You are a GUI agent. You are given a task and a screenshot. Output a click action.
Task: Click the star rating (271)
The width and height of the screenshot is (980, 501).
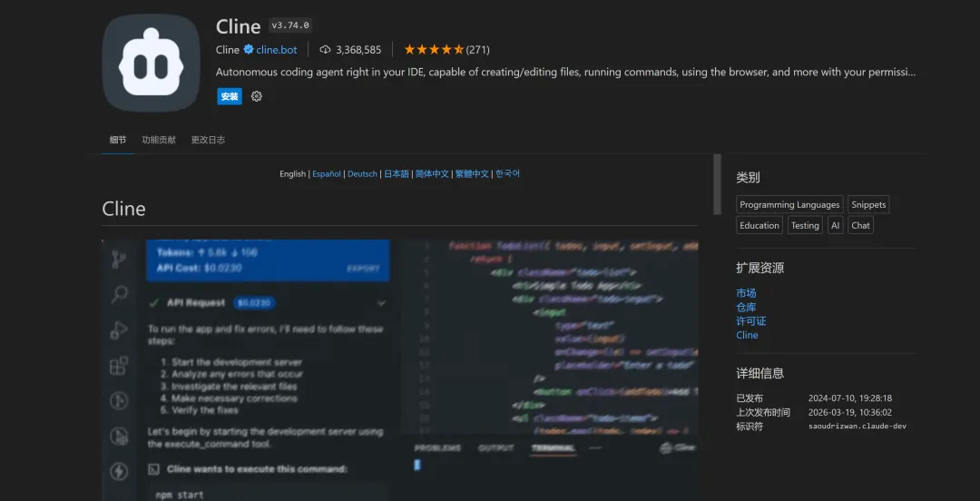(446, 49)
